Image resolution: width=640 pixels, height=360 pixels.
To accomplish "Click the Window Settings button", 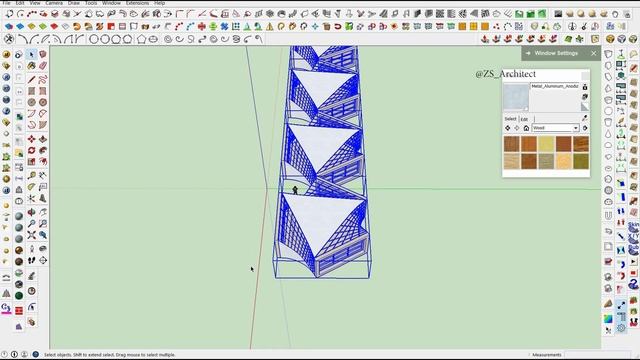I will [x=556, y=53].
